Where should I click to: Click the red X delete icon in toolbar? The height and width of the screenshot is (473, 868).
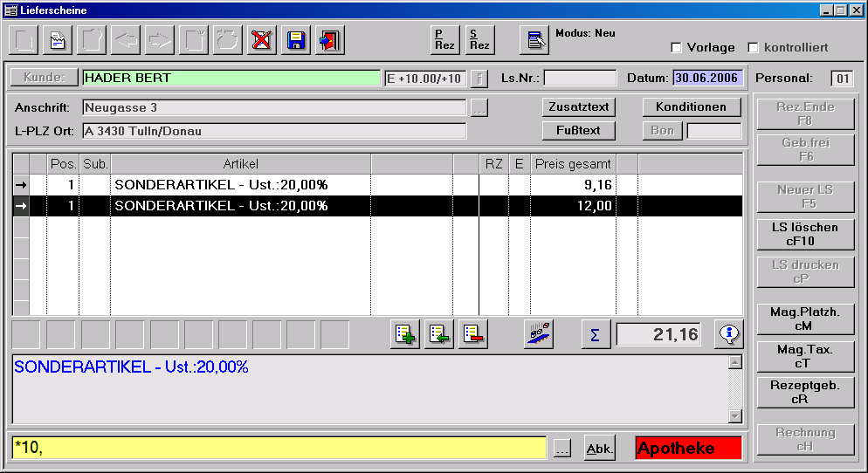pos(261,40)
